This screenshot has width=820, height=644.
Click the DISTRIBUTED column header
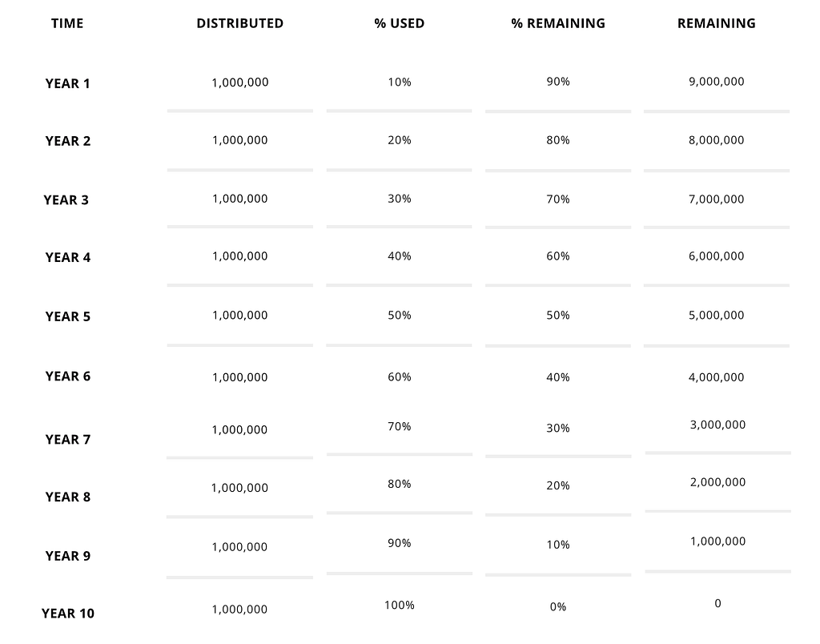coord(240,23)
